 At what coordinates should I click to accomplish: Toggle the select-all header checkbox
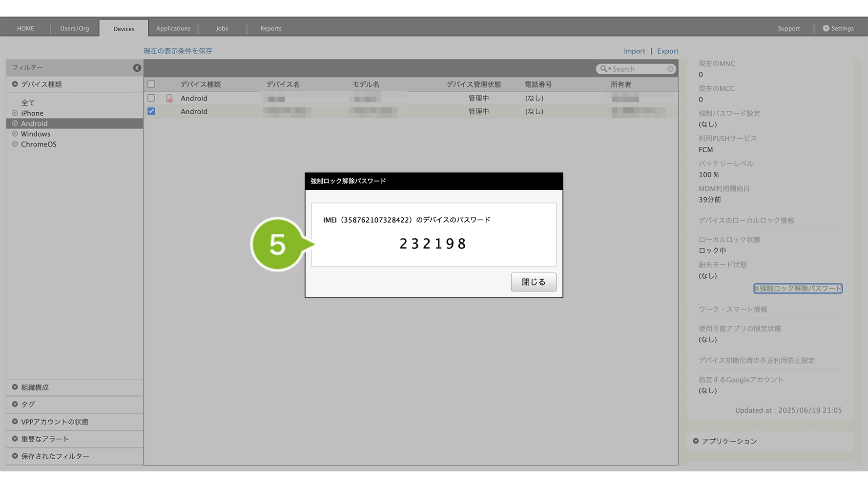click(x=151, y=84)
